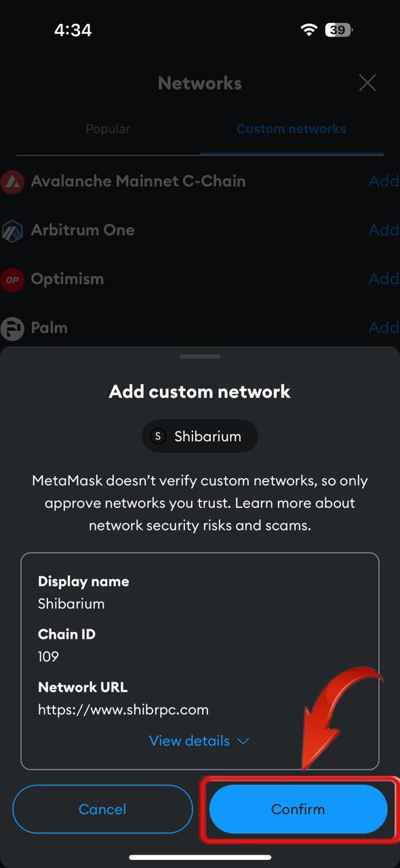Close the Networks screen with X

coord(367,83)
